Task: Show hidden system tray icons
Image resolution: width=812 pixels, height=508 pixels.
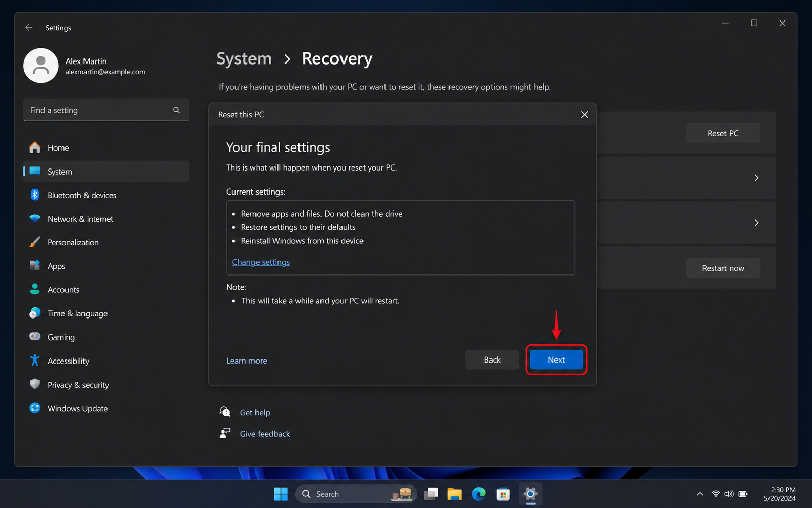Action: pos(700,494)
